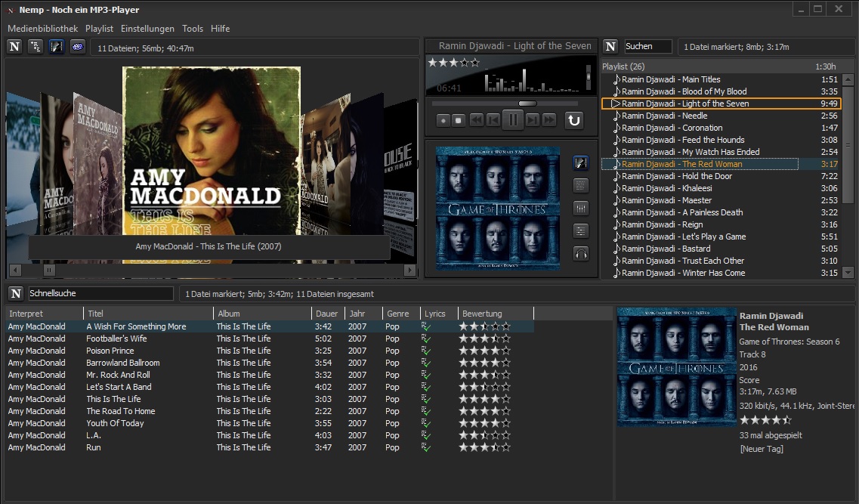
Task: Select the playlist entry Blood of My Blood
Action: point(721,91)
